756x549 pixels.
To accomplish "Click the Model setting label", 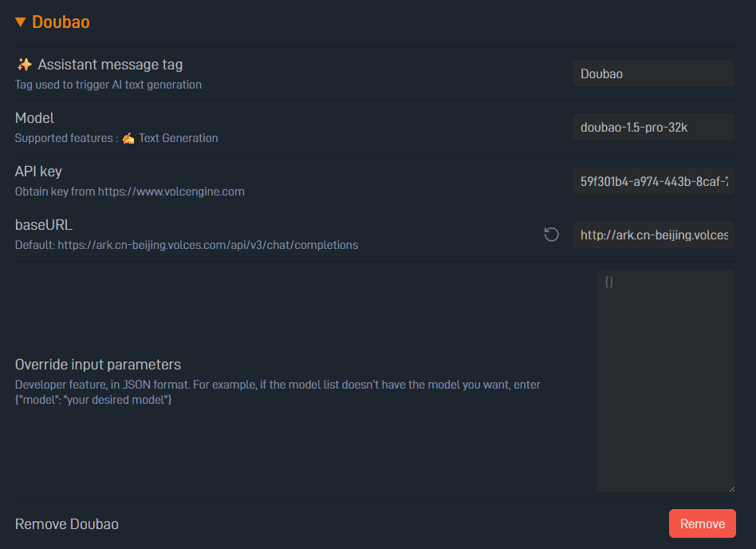I will click(x=34, y=118).
